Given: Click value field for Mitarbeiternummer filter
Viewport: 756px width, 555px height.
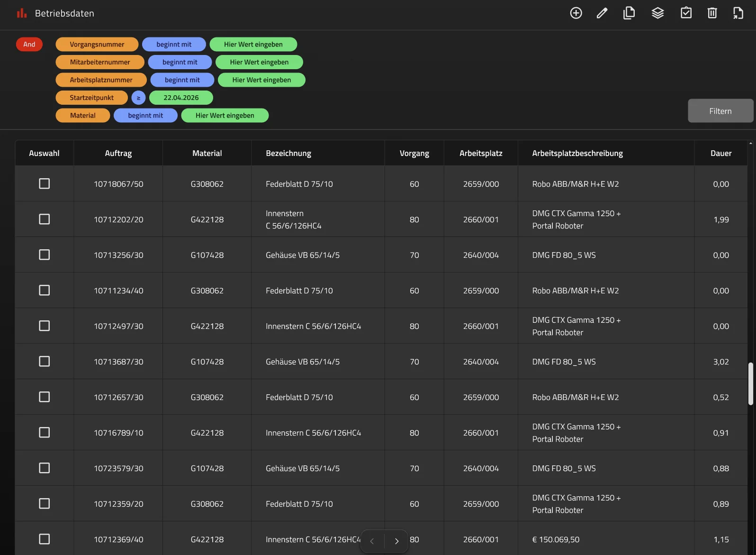Looking at the screenshot, I should pos(259,62).
